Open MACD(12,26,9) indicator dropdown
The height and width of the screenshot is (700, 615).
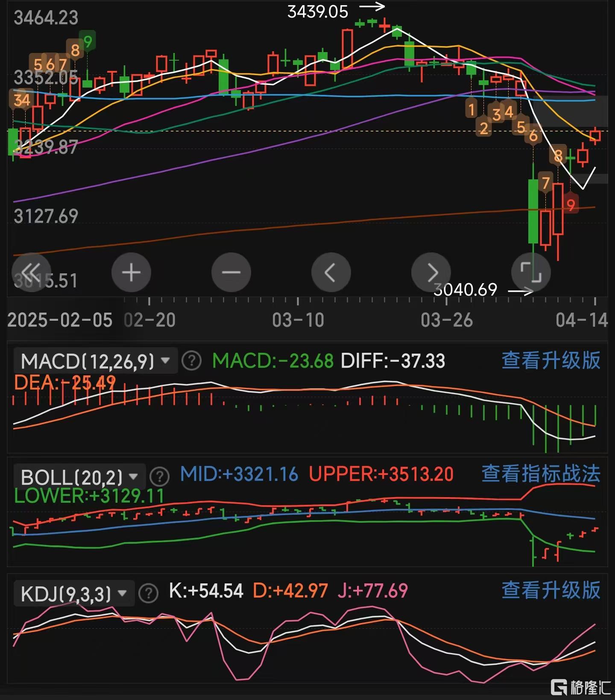pos(95,361)
